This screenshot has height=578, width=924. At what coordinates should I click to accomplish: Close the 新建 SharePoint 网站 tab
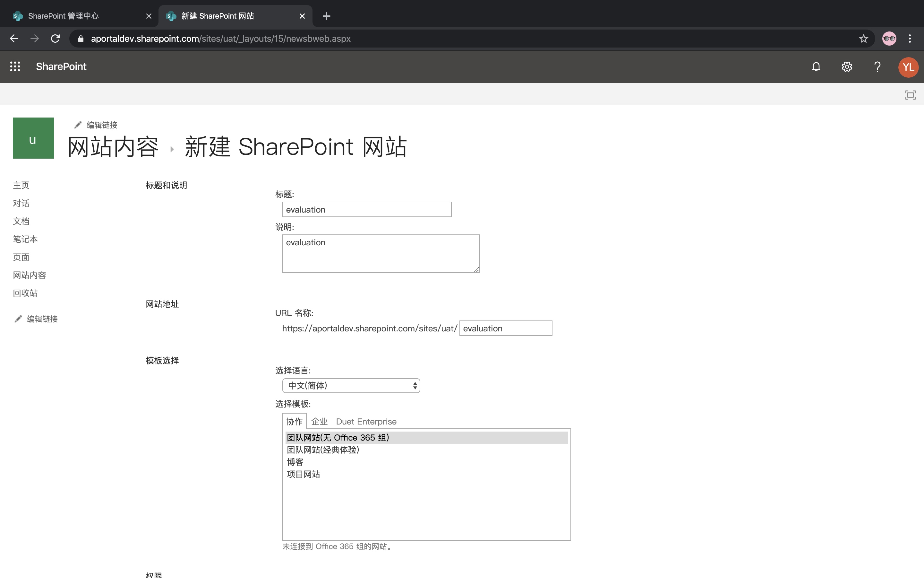(302, 16)
